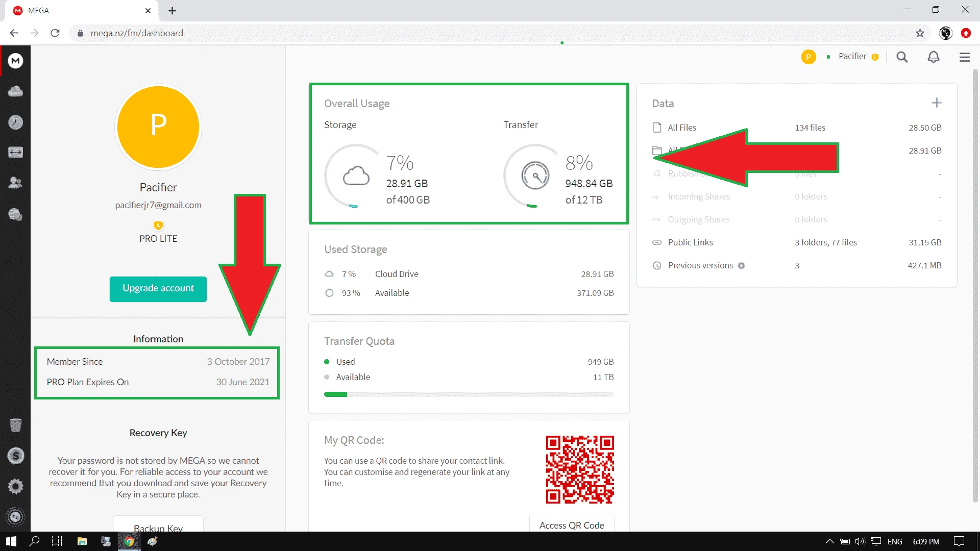Click the 134 files count in Data
This screenshot has width=980, height=551.
click(810, 128)
